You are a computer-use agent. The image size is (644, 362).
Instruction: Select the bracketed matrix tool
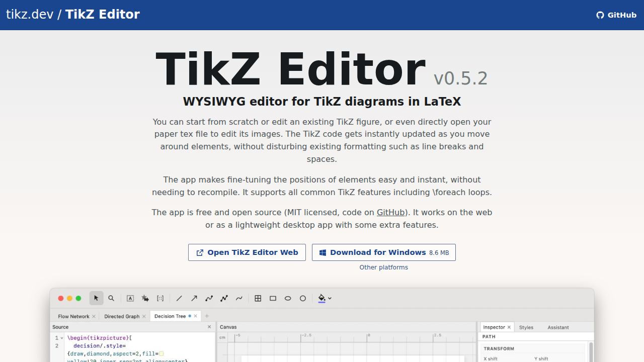160,298
